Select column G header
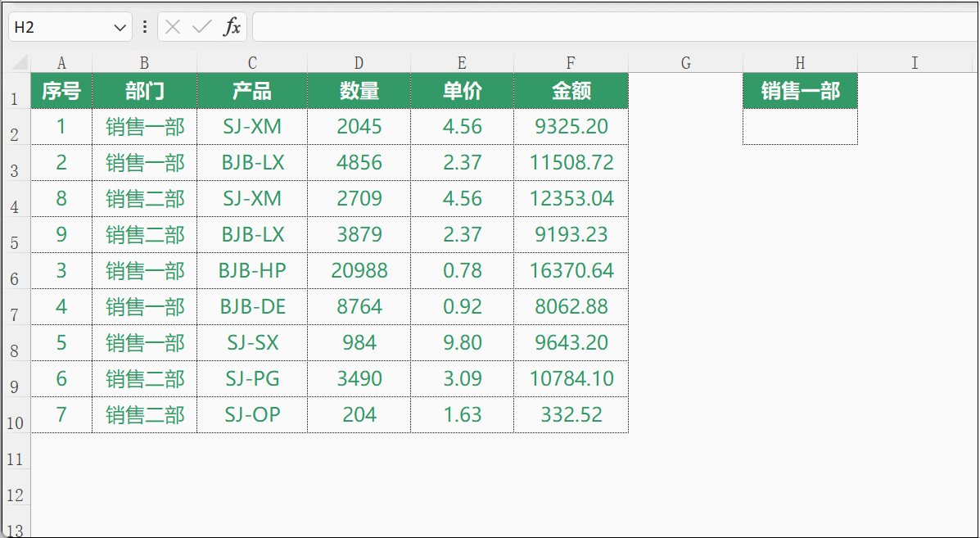 point(685,62)
